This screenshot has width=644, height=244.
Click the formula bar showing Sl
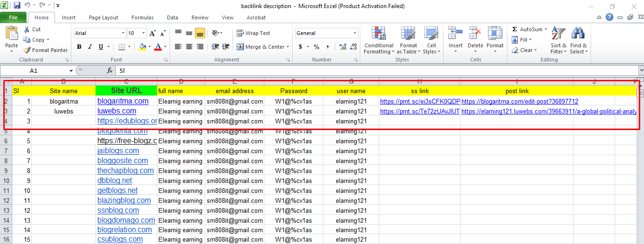(376, 70)
